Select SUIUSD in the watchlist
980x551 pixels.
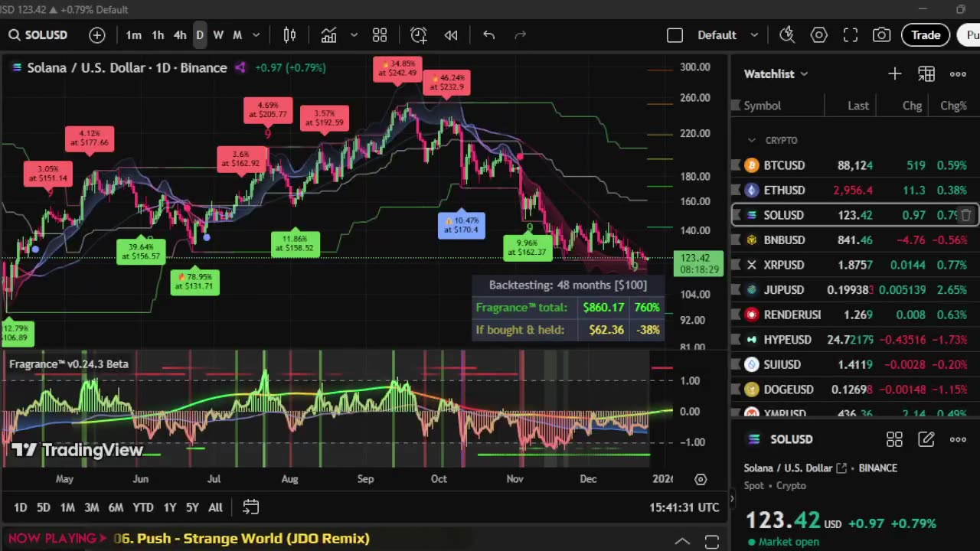[855, 364]
